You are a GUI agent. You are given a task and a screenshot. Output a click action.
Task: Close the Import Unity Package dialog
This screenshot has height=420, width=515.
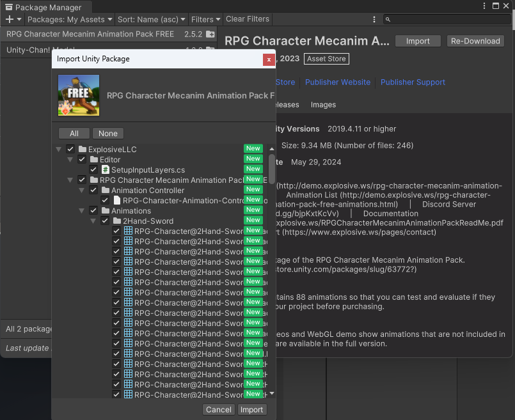pos(269,59)
